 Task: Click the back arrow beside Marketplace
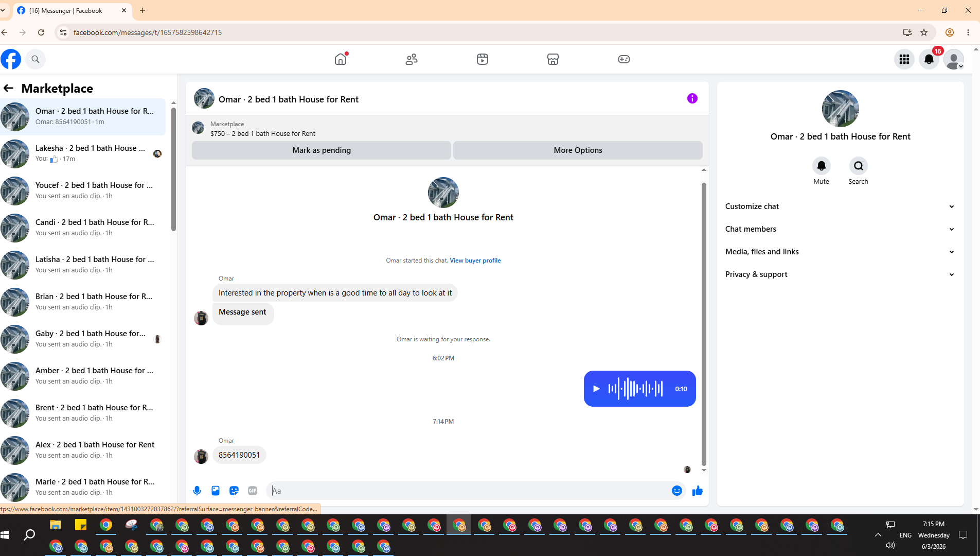coord(8,88)
